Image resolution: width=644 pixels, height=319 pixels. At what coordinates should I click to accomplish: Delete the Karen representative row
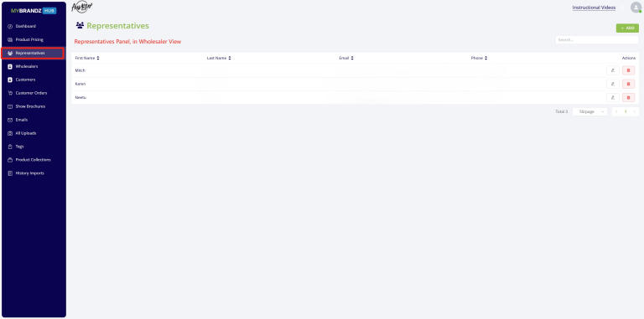628,84
